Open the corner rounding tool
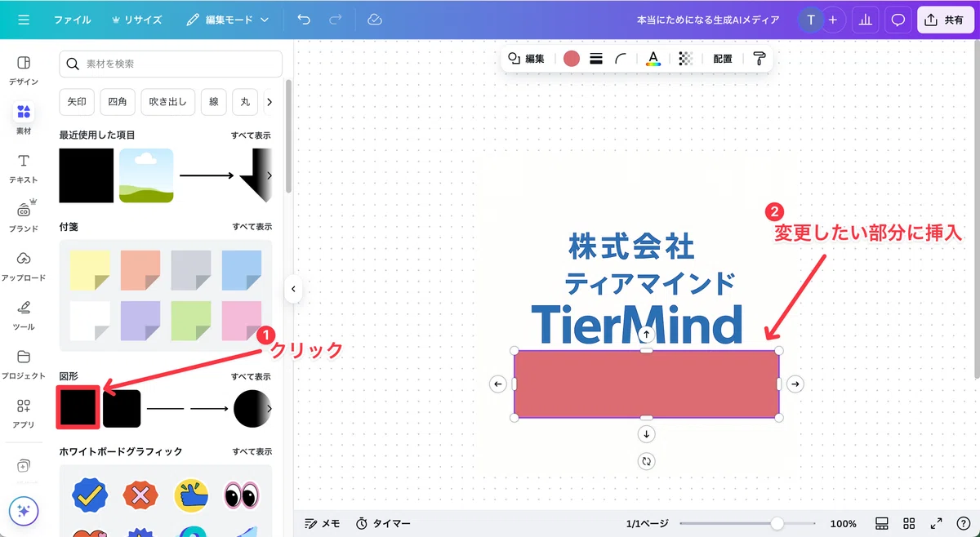The width and height of the screenshot is (980, 537). pos(621,58)
